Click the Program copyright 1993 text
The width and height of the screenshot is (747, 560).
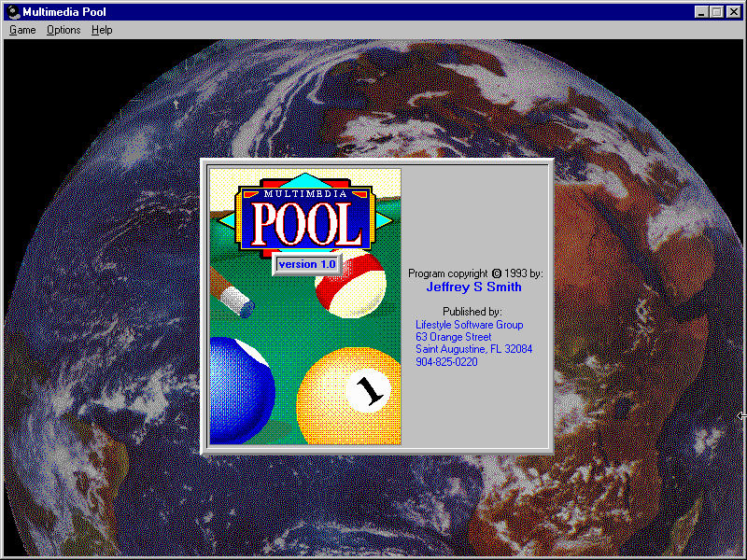click(475, 273)
